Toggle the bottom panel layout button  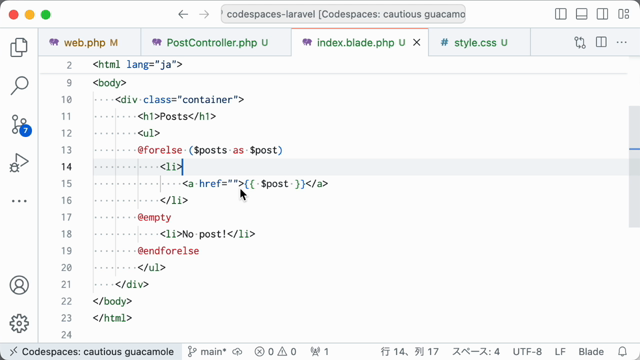tap(581, 14)
